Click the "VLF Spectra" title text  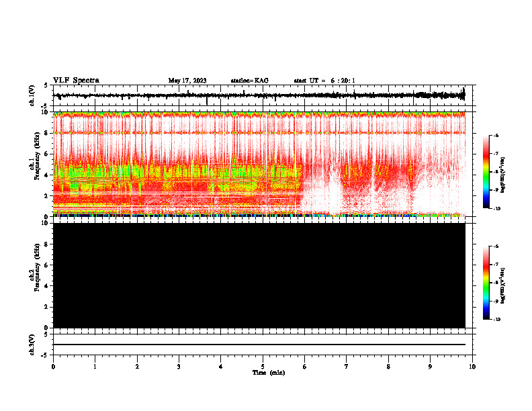point(76,81)
